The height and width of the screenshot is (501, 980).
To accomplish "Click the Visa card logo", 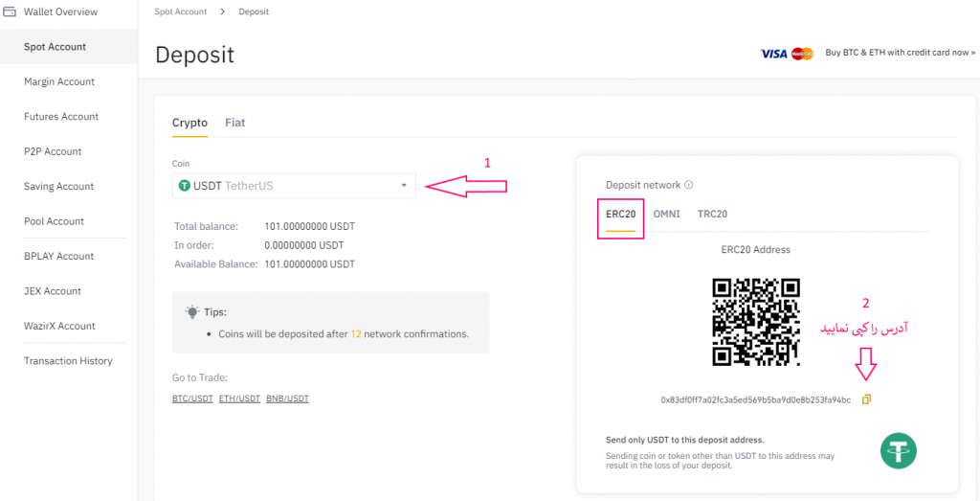I will [773, 54].
